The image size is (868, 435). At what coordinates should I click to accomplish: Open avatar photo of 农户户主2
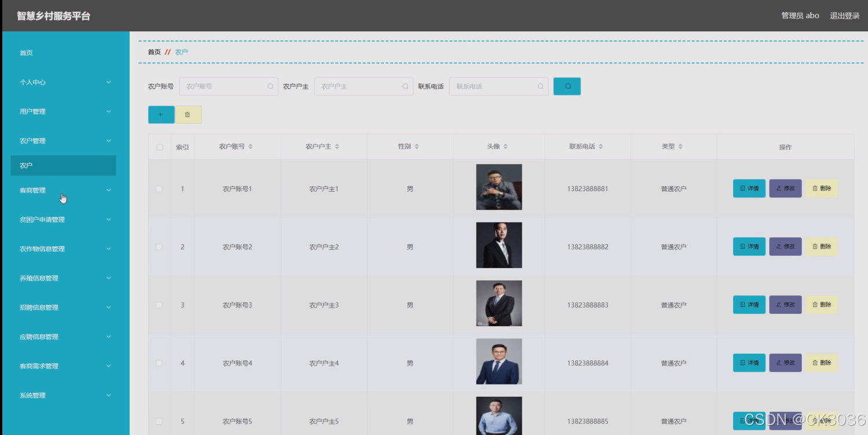click(x=499, y=245)
